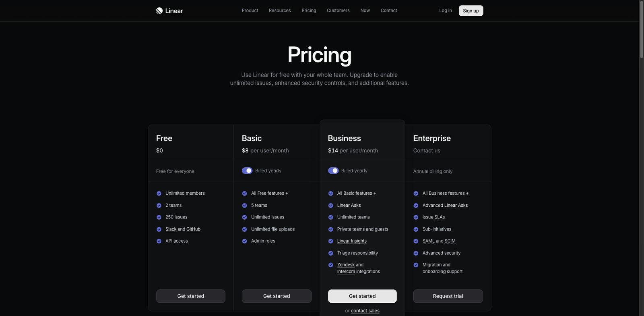Click the checkmark beside Unlimited file uploads

pos(244,229)
